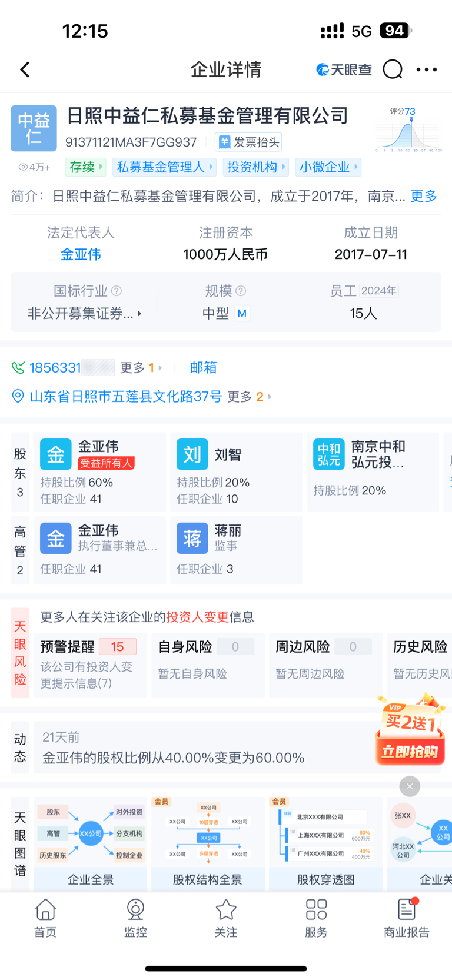
Task: Open search with magnifier icon
Action: tap(393, 69)
